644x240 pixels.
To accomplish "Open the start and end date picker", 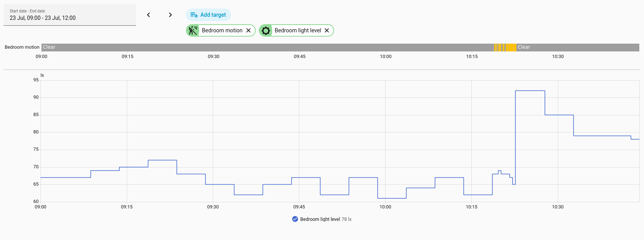I will click(70, 15).
